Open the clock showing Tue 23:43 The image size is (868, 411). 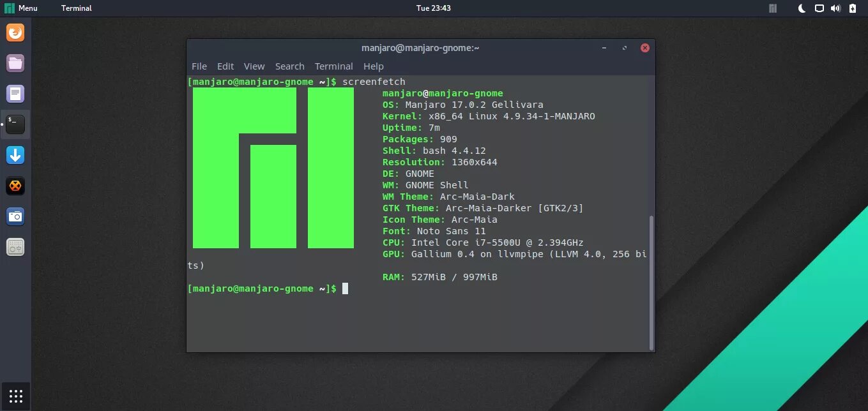tap(434, 8)
